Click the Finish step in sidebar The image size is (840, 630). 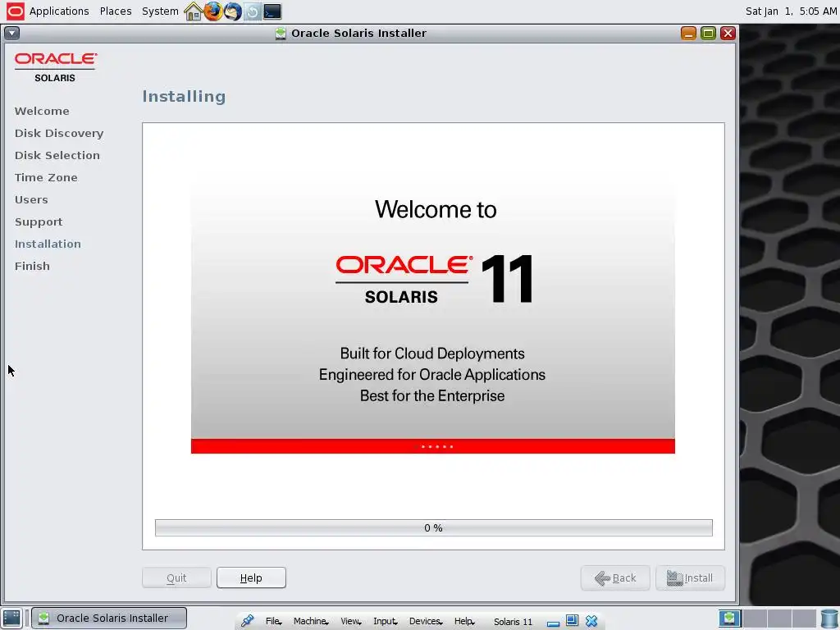click(x=32, y=266)
